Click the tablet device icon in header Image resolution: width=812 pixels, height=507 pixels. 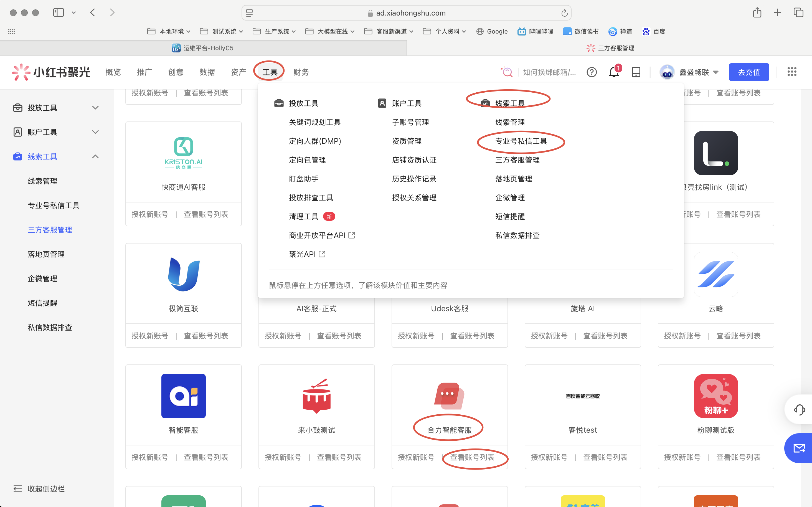636,72
